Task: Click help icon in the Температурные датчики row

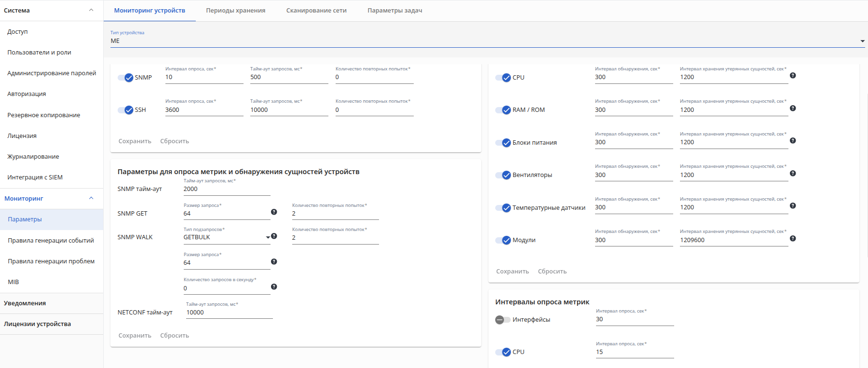Action: [x=793, y=205]
